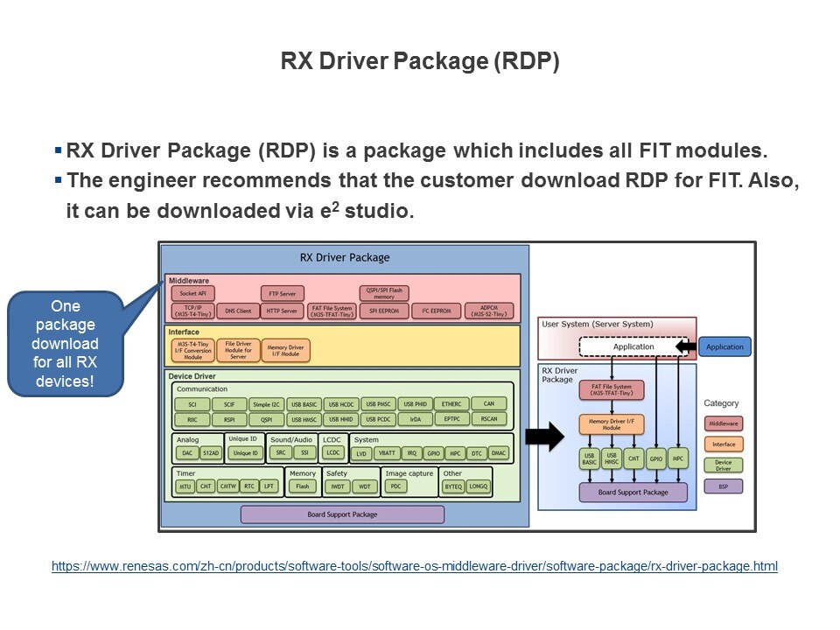Click the DNS Client block
840x630 pixels.
(x=237, y=311)
